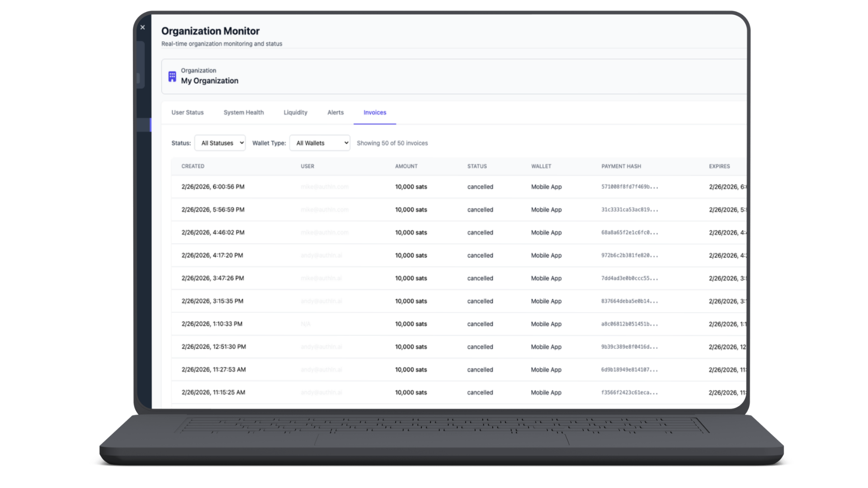Click the STATUS column header
Screen dimensions: 868x488
tap(477, 166)
